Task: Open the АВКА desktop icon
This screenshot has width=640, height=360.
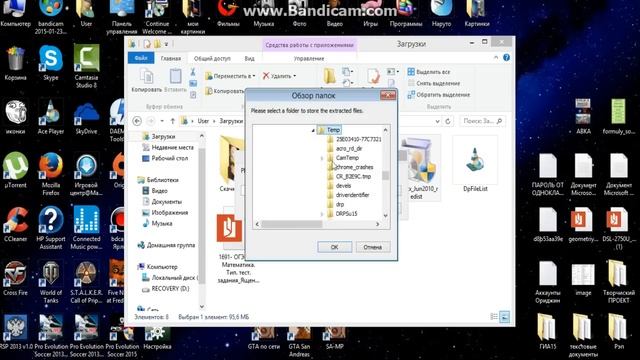Action: tap(583, 117)
